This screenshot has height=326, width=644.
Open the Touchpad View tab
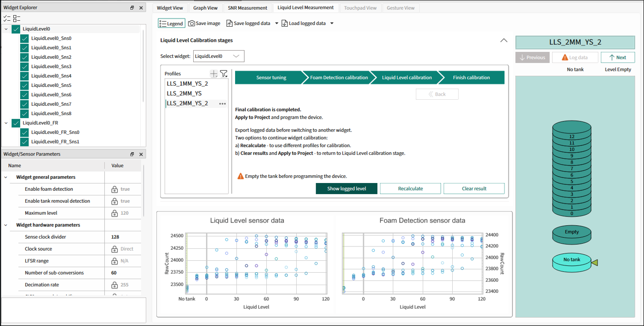360,8
